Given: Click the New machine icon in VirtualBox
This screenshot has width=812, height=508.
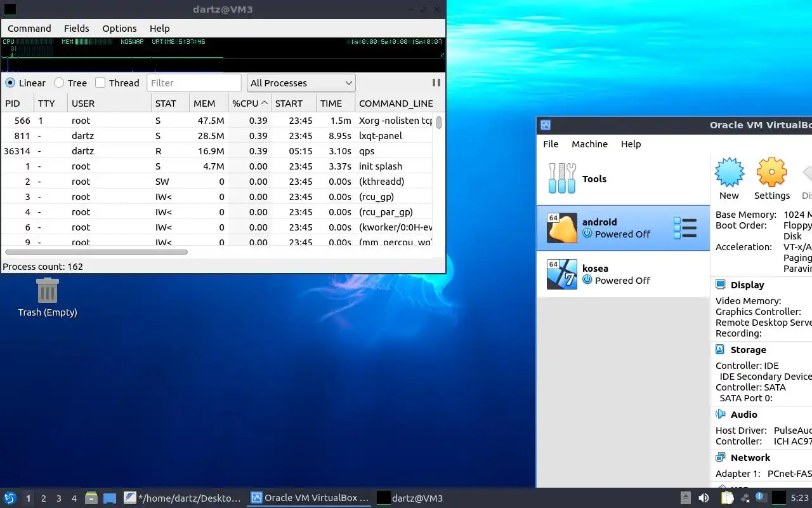Looking at the screenshot, I should [x=729, y=172].
